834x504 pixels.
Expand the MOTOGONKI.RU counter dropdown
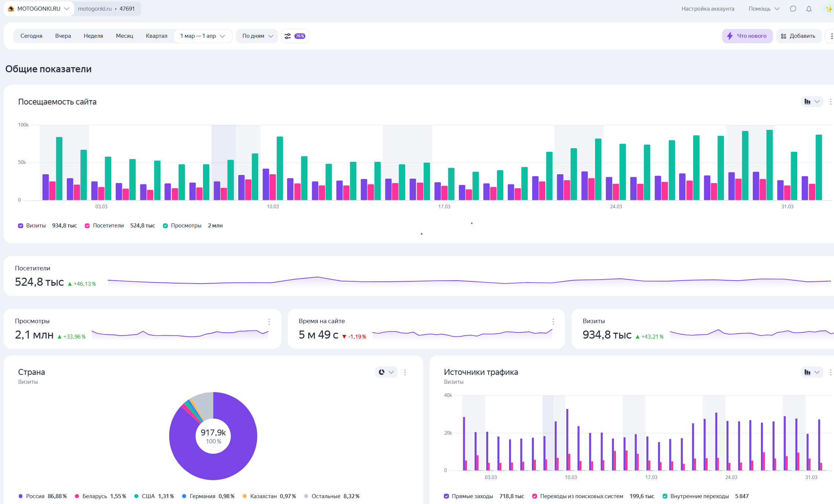tap(39, 9)
